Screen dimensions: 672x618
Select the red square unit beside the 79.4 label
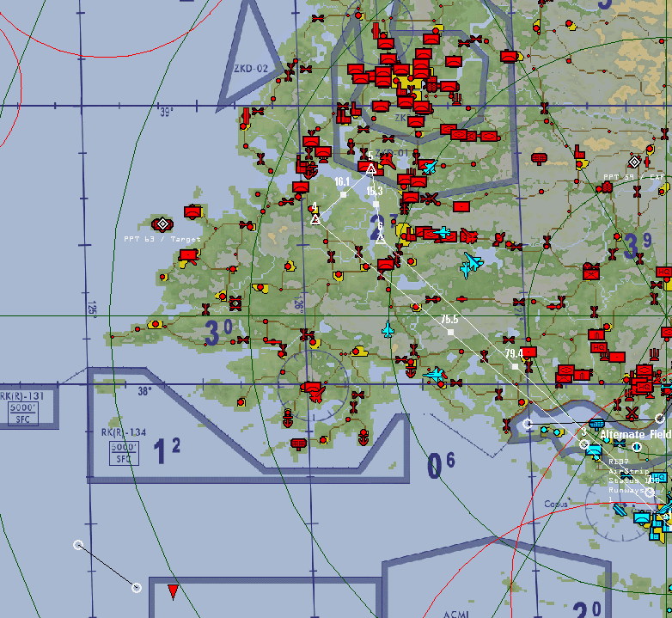click(x=528, y=352)
